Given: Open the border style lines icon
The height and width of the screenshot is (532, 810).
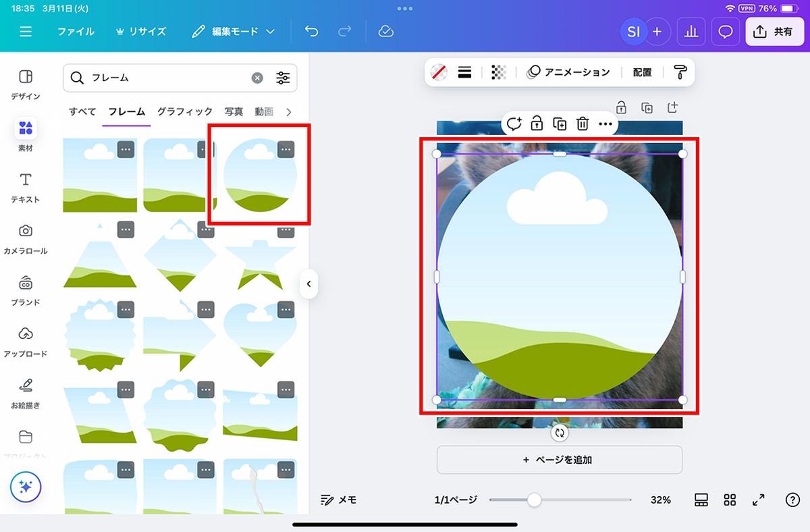Looking at the screenshot, I should pos(464,72).
